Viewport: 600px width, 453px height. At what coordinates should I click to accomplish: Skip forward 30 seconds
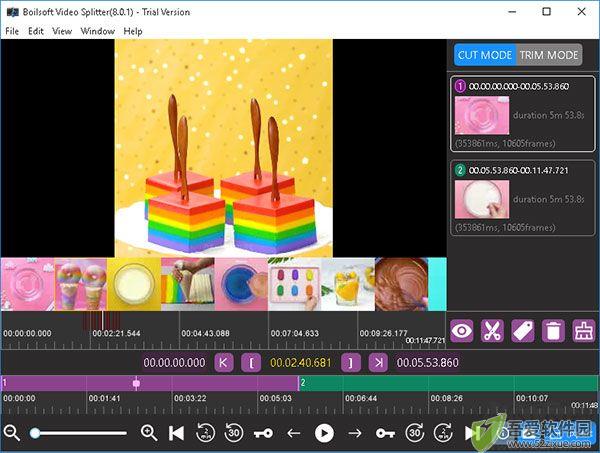click(415, 433)
